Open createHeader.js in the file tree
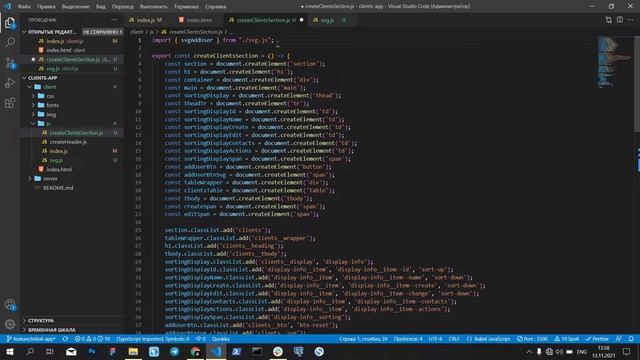This screenshot has width=640, height=360. [68, 142]
